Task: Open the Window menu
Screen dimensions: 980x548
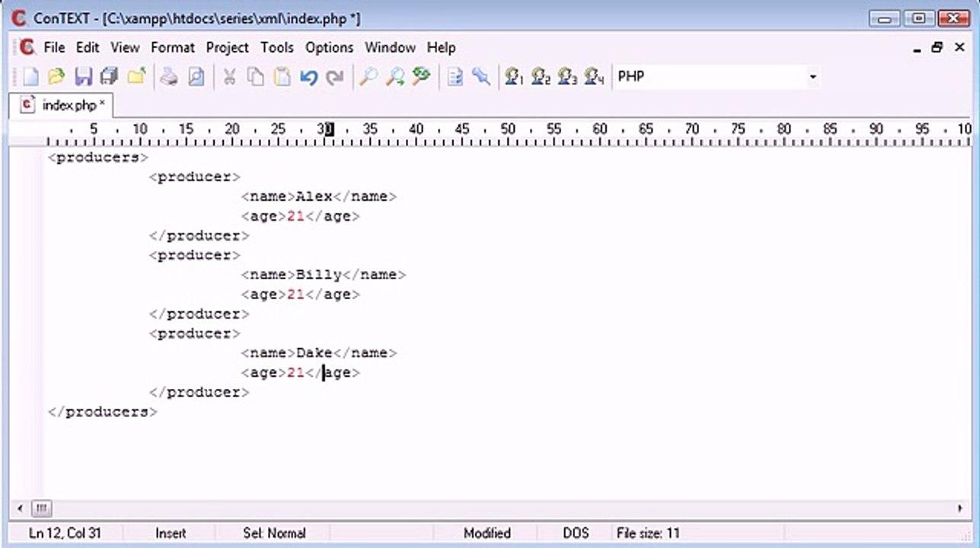Action: pos(390,47)
